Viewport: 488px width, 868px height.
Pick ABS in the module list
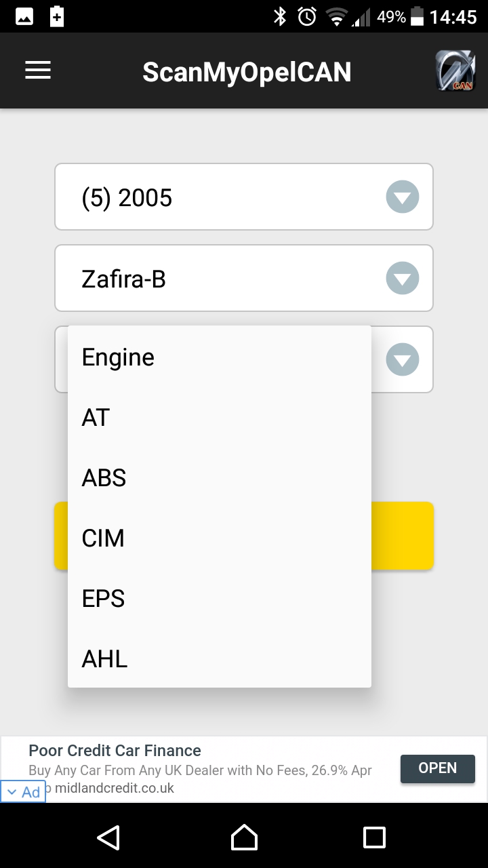click(x=104, y=478)
